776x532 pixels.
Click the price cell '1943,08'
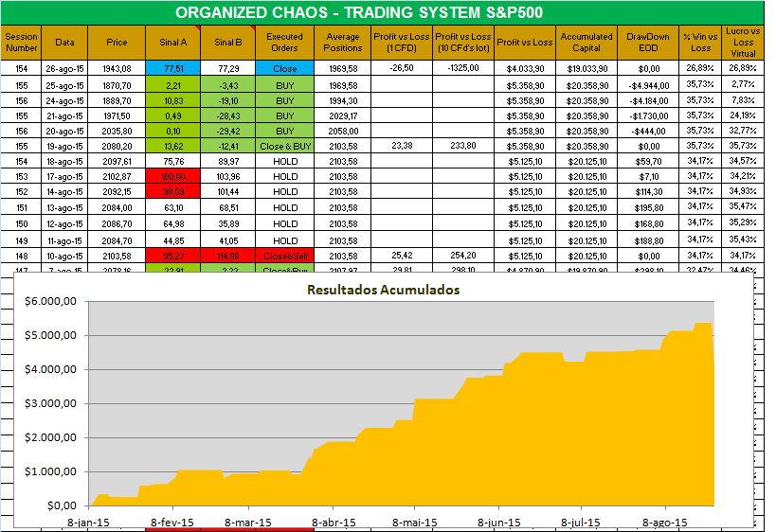[117, 68]
